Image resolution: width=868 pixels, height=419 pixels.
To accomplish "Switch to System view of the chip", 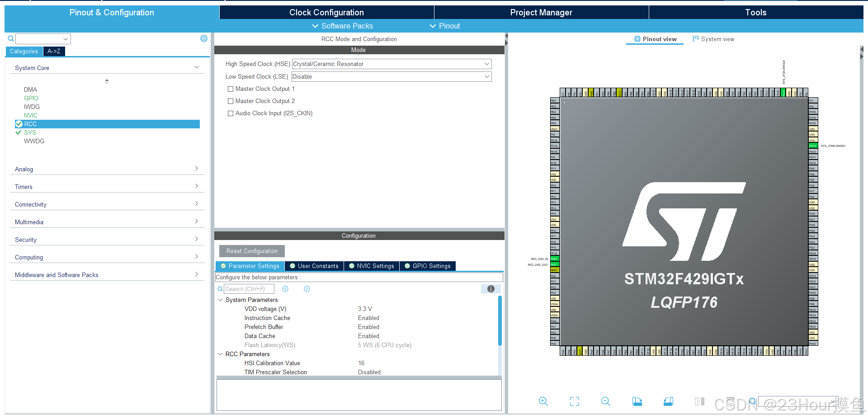I will [x=713, y=39].
